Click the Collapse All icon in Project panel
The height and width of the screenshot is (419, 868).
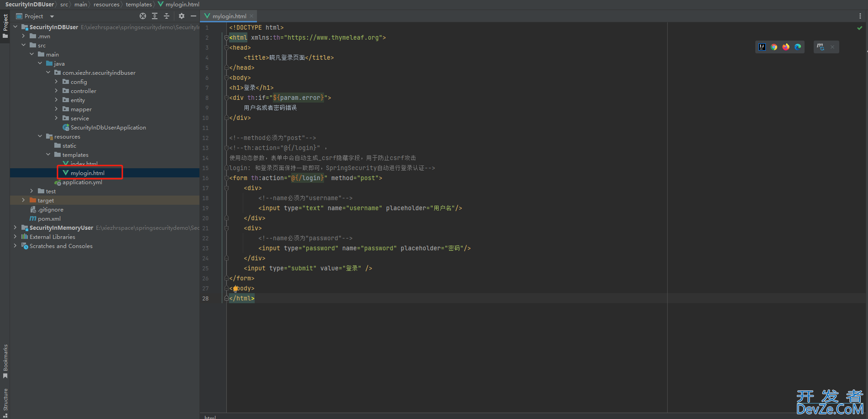167,16
